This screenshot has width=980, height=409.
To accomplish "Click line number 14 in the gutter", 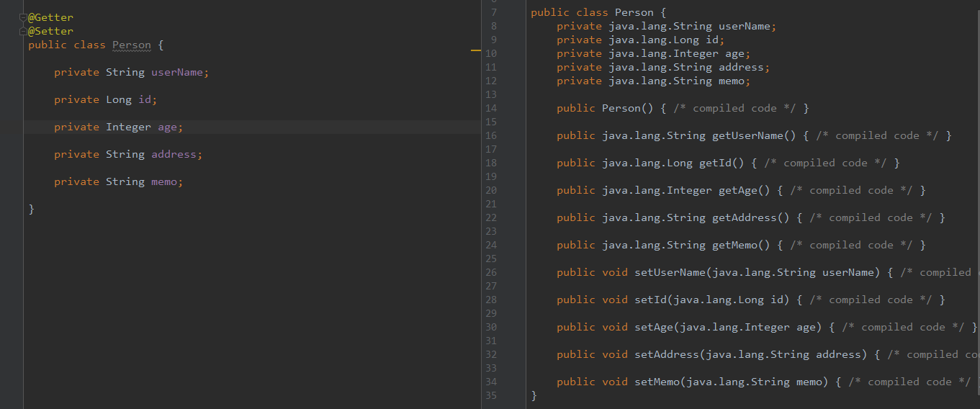I will pyautogui.click(x=491, y=108).
